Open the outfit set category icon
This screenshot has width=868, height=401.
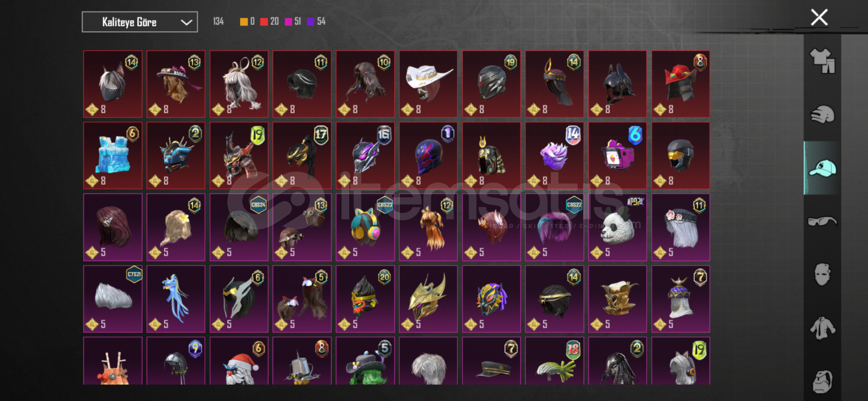(x=822, y=61)
